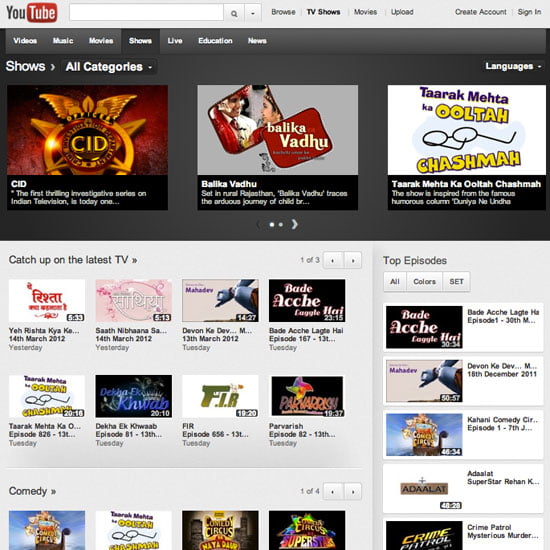Viewport: 550px width, 550px height.
Task: Open Adaalat SuperStar Rehan episode thumbnail
Action: 424,488
